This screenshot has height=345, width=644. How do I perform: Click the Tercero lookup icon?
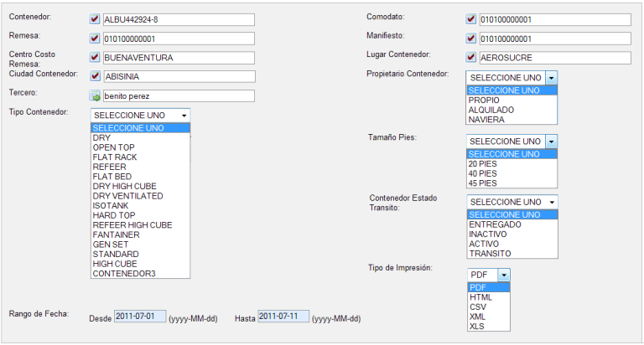click(95, 96)
